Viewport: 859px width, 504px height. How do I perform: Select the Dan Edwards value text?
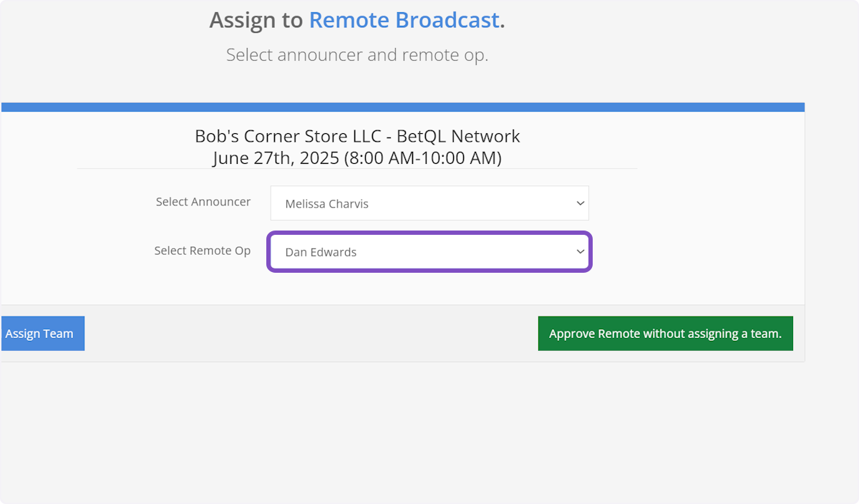tap(321, 252)
